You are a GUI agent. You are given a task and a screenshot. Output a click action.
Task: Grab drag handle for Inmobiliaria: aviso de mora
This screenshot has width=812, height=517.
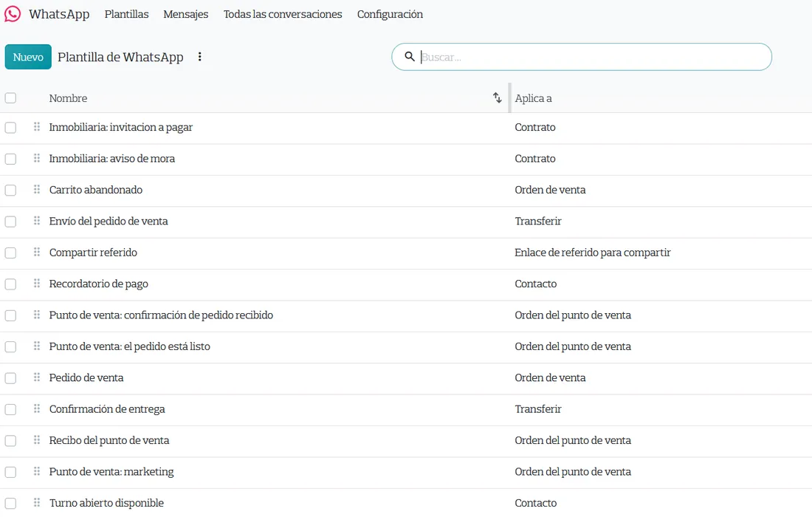(37, 158)
